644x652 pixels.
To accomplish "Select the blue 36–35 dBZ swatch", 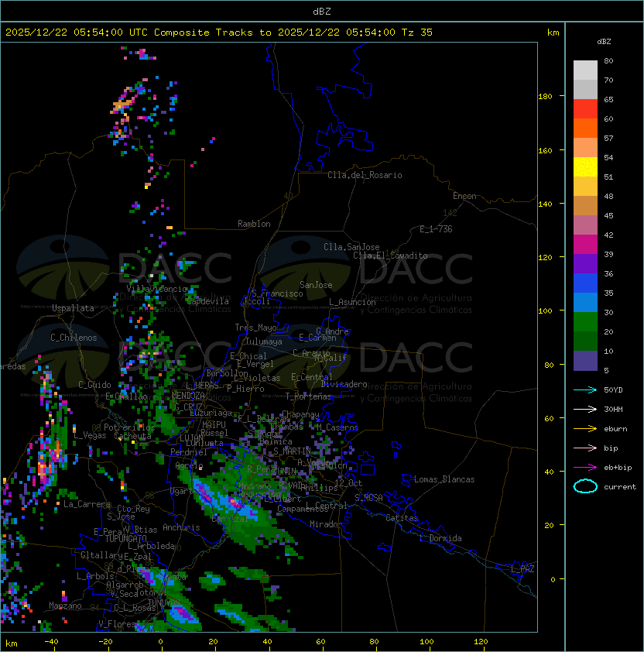I will tap(585, 283).
